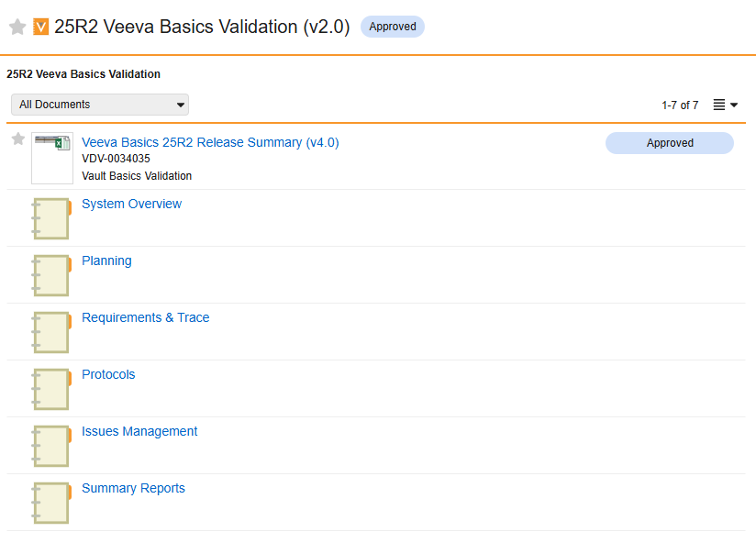Open the Protocols section

[x=108, y=374]
